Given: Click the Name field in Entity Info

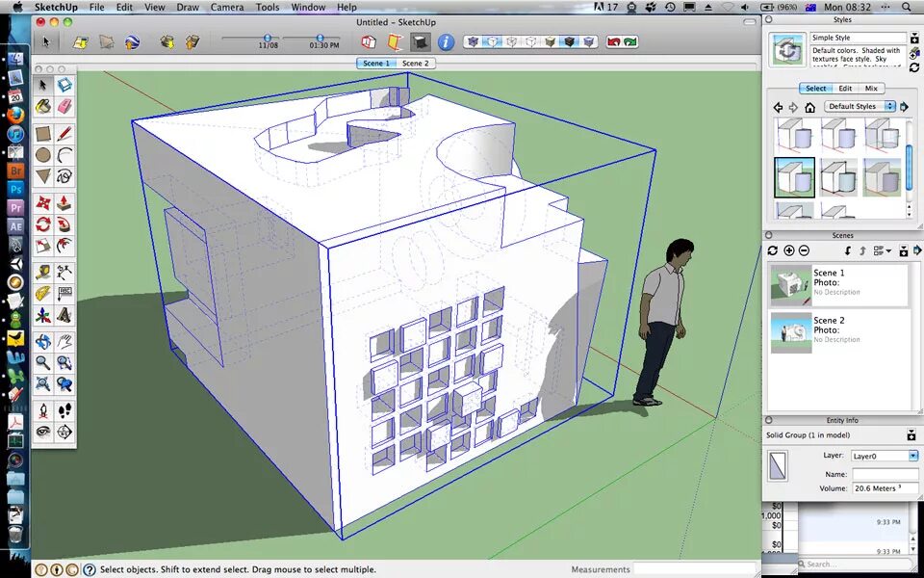Looking at the screenshot, I should pyautogui.click(x=885, y=474).
